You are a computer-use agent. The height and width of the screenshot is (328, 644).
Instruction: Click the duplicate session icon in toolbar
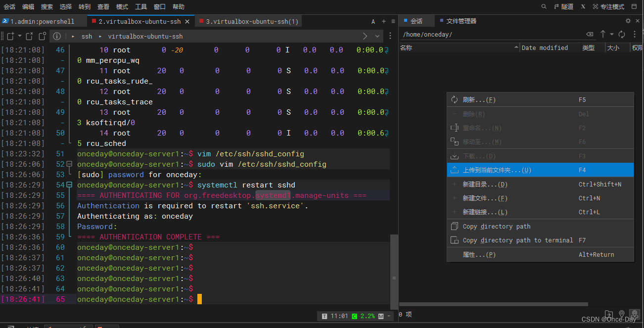(42, 36)
